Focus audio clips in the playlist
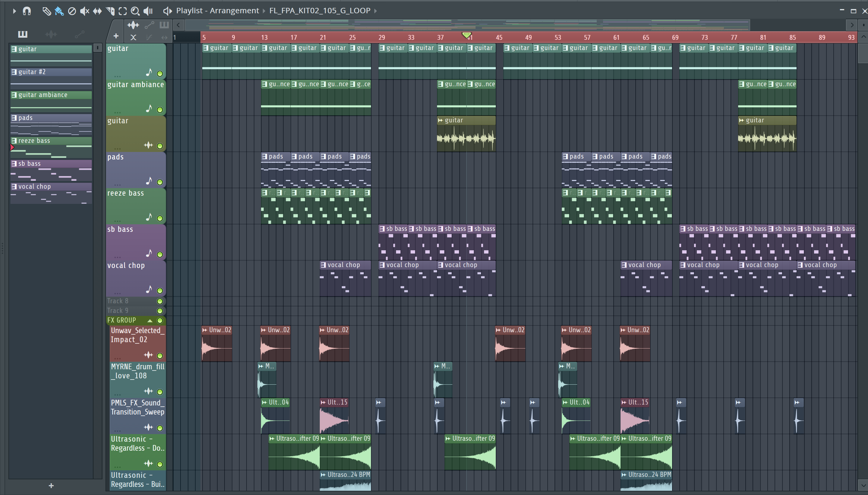This screenshot has width=868, height=495. 133,25
